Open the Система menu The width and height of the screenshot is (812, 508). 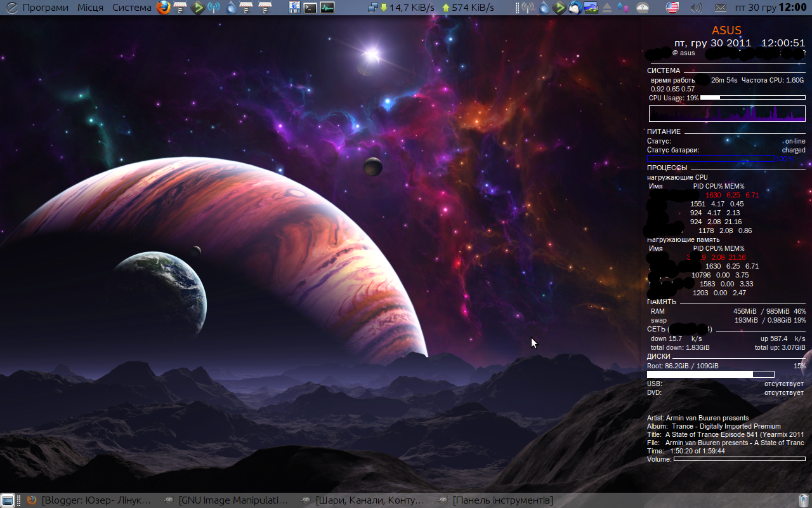tap(132, 8)
